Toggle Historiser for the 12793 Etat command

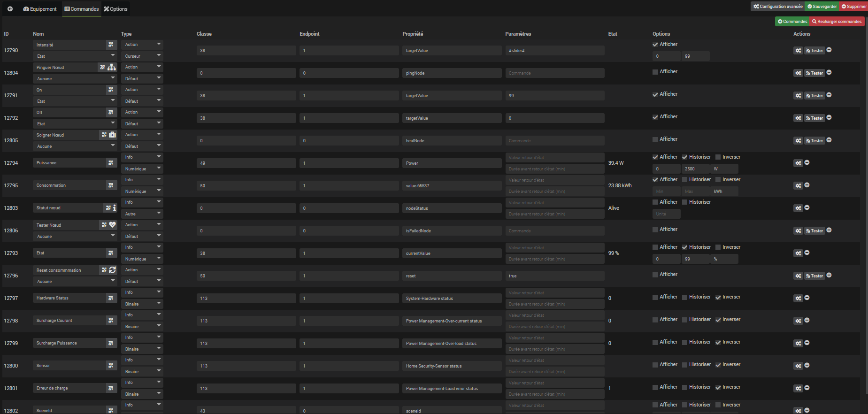coord(685,247)
